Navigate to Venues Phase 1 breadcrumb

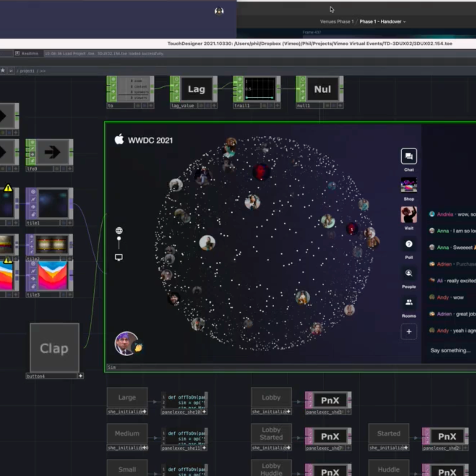[x=336, y=22]
